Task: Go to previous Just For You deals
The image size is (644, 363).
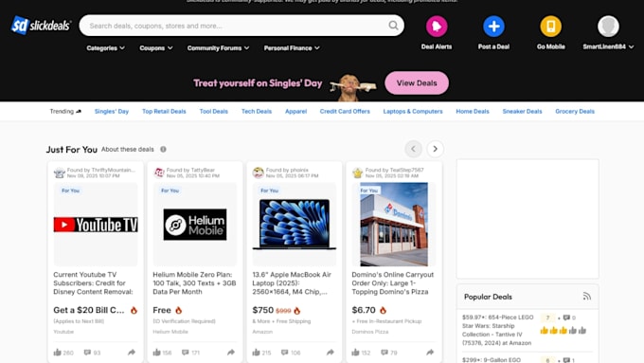Action: click(413, 149)
